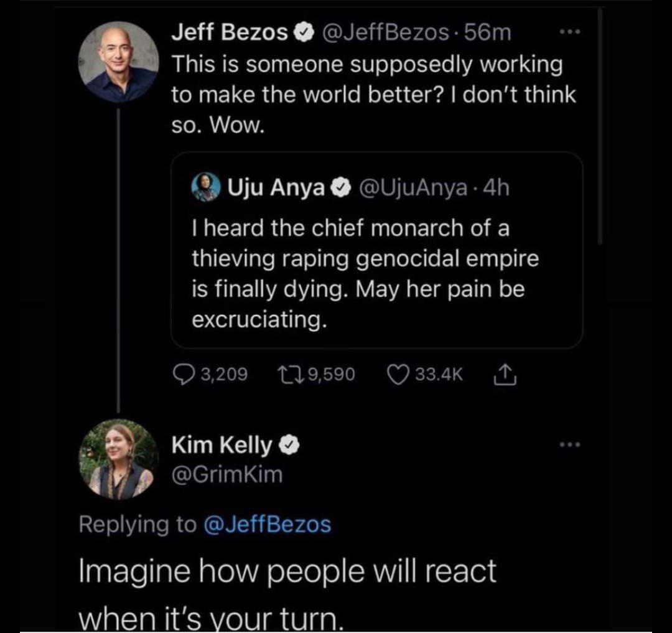Click the @GrimKim handle

(x=227, y=475)
